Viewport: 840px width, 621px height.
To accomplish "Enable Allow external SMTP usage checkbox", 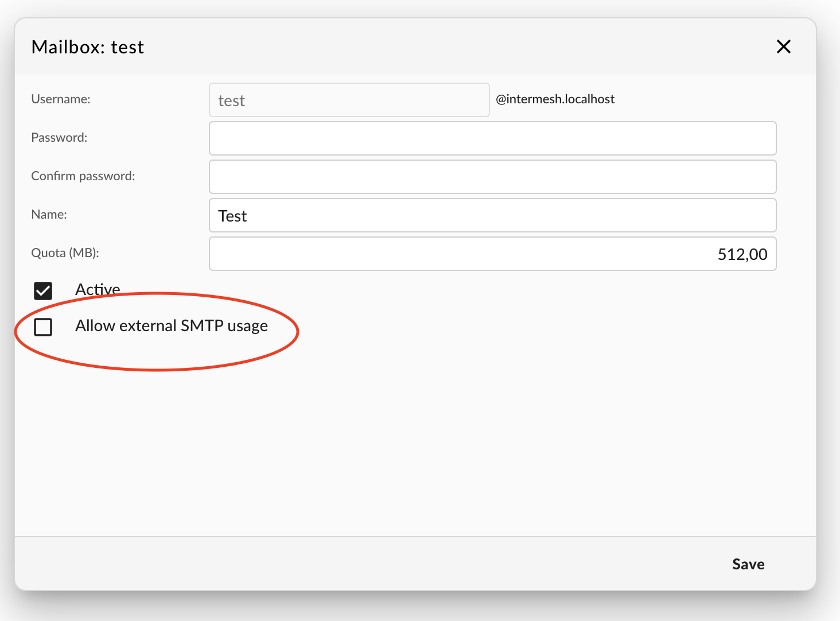I will (x=43, y=327).
